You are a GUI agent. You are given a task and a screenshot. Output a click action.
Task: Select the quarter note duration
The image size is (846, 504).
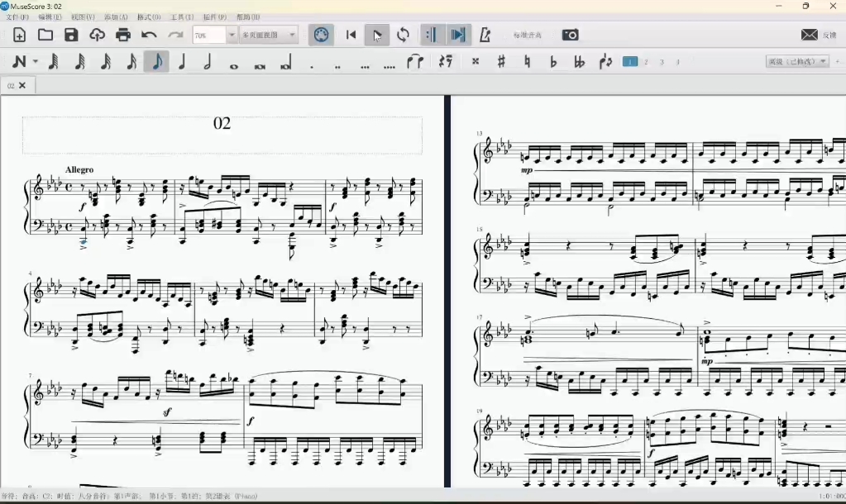(x=182, y=61)
